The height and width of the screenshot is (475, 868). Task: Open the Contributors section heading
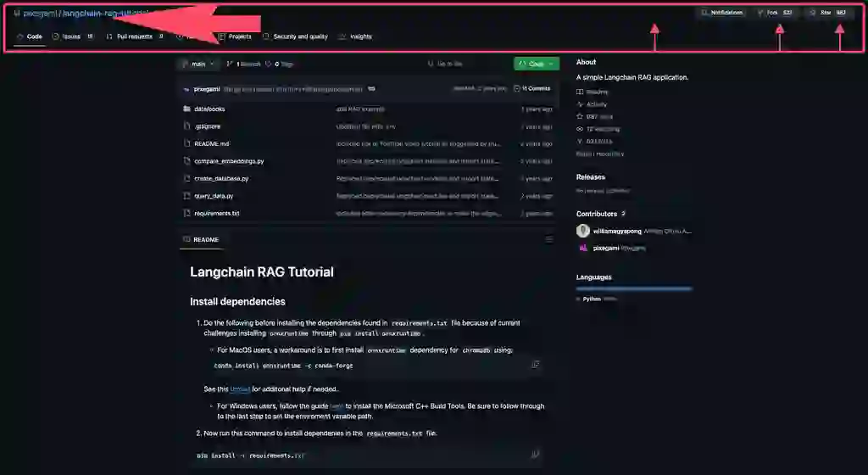[x=596, y=214]
